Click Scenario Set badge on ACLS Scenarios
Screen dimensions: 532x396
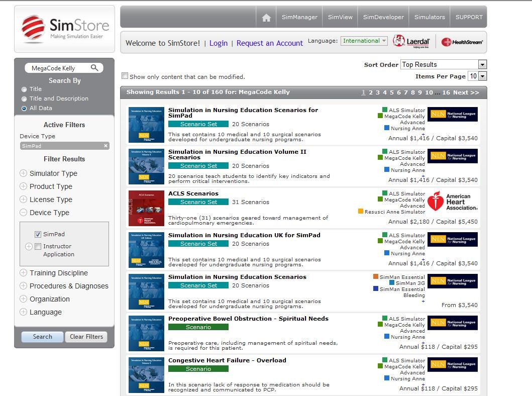click(198, 202)
